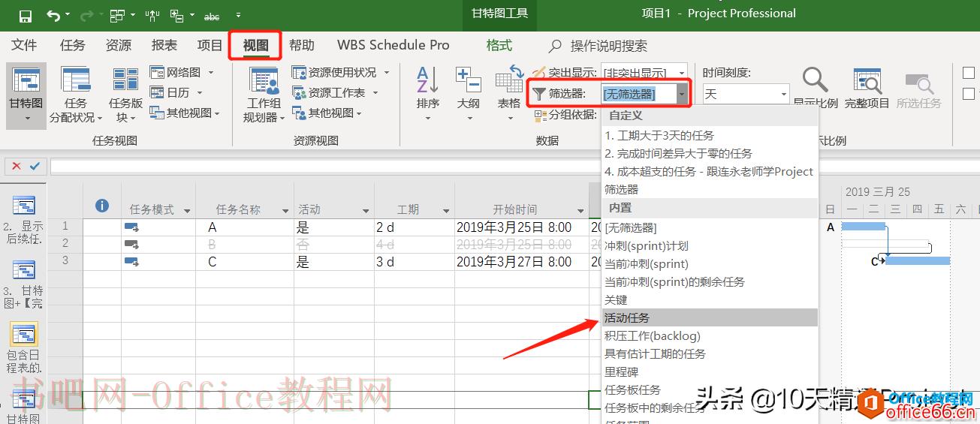Select filter '2. 完成时间差异大于零的任务'
The image size is (980, 424).
710,153
